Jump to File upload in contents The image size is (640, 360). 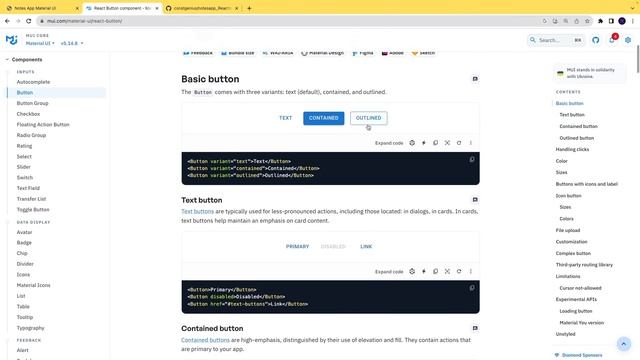(x=567, y=230)
